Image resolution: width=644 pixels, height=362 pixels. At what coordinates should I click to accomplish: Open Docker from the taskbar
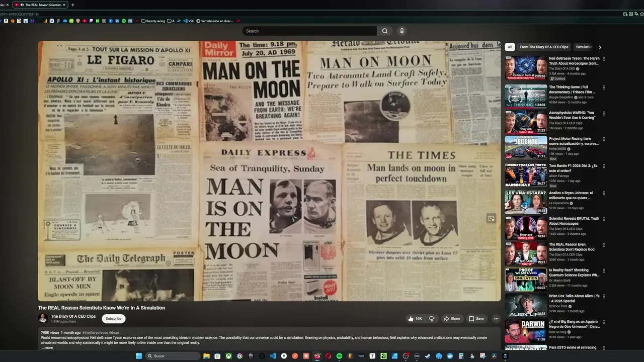(450, 356)
